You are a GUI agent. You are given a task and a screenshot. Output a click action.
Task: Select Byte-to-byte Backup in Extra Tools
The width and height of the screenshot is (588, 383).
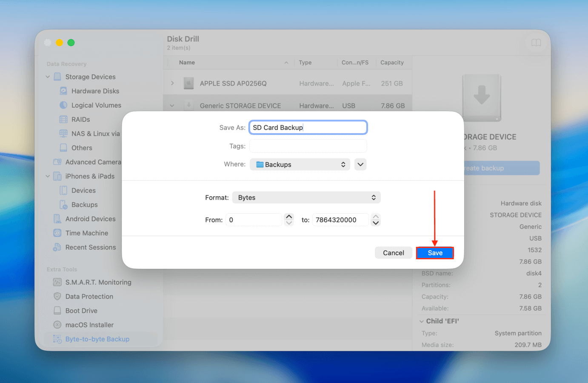[97, 339]
